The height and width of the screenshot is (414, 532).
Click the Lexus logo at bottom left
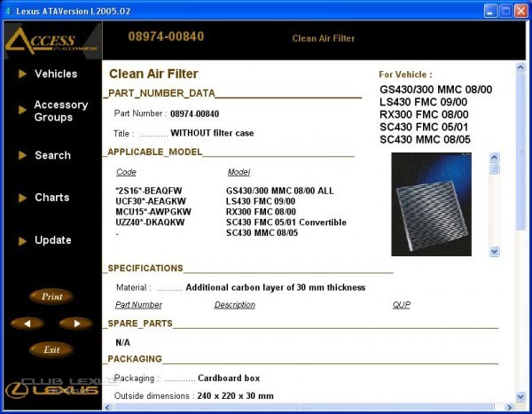tap(51, 389)
